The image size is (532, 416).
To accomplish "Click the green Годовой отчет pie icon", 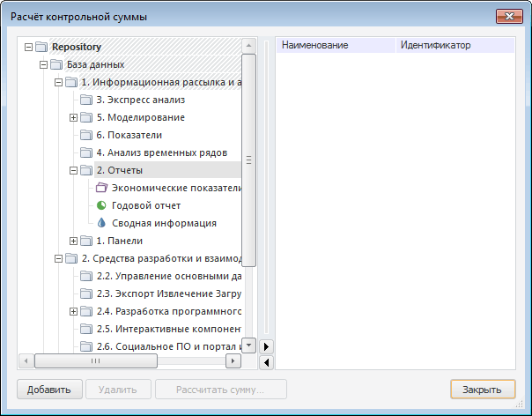I will click(101, 205).
